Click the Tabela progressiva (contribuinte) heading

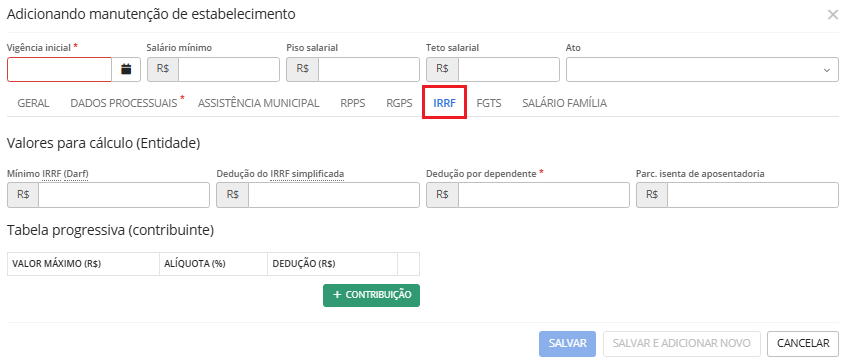pyautogui.click(x=111, y=231)
